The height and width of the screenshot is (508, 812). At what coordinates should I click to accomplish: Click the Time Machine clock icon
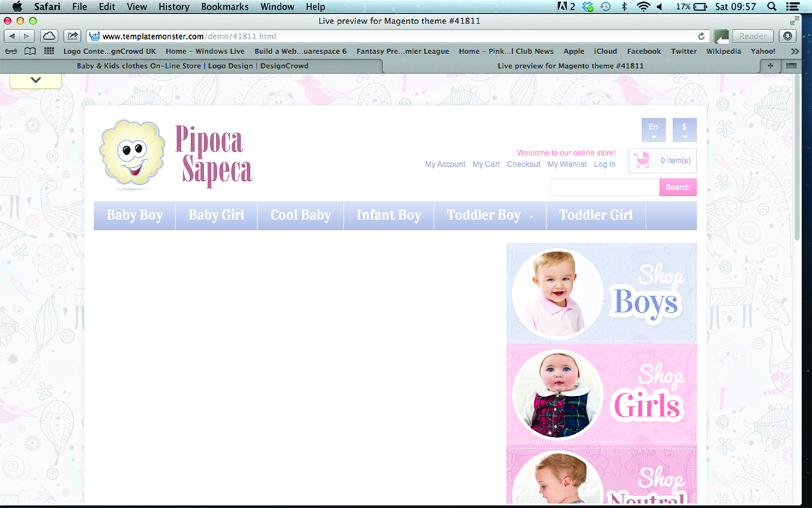click(x=605, y=7)
